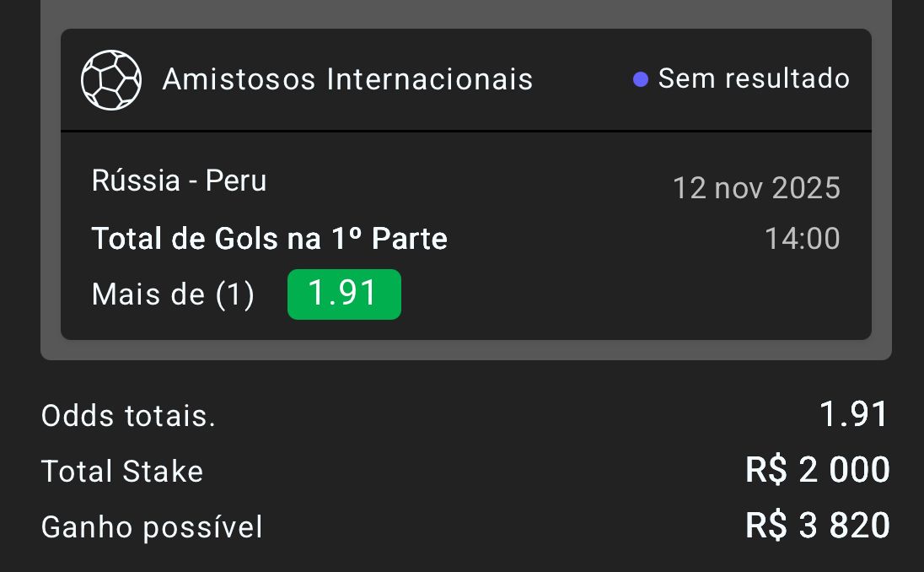Tap the R$ 3 820 possible winnings
This screenshot has width=924, height=572.
(817, 526)
